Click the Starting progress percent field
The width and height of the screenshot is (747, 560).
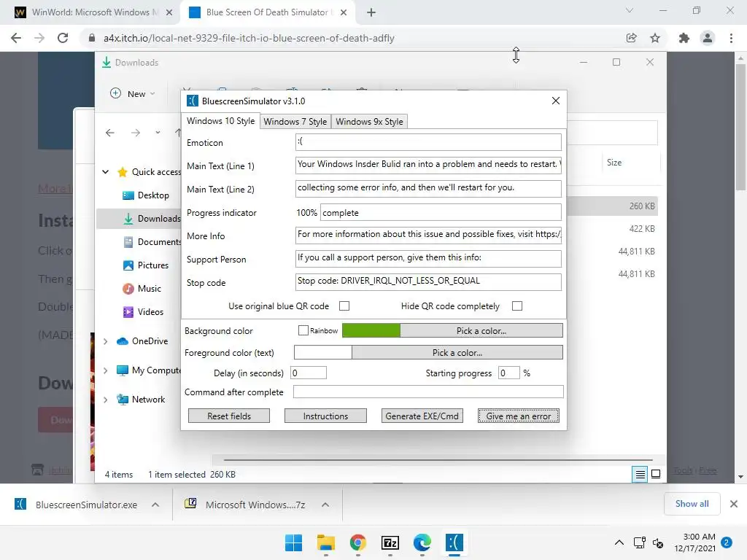click(508, 373)
